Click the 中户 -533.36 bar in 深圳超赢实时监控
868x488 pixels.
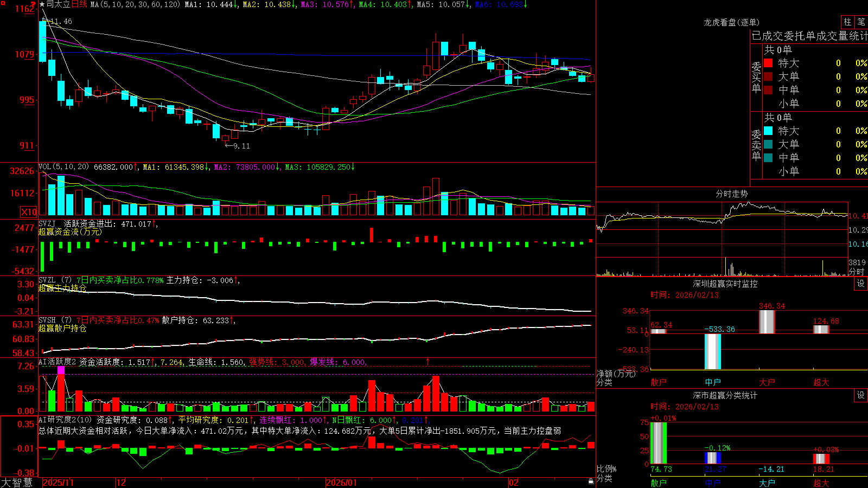713,351
